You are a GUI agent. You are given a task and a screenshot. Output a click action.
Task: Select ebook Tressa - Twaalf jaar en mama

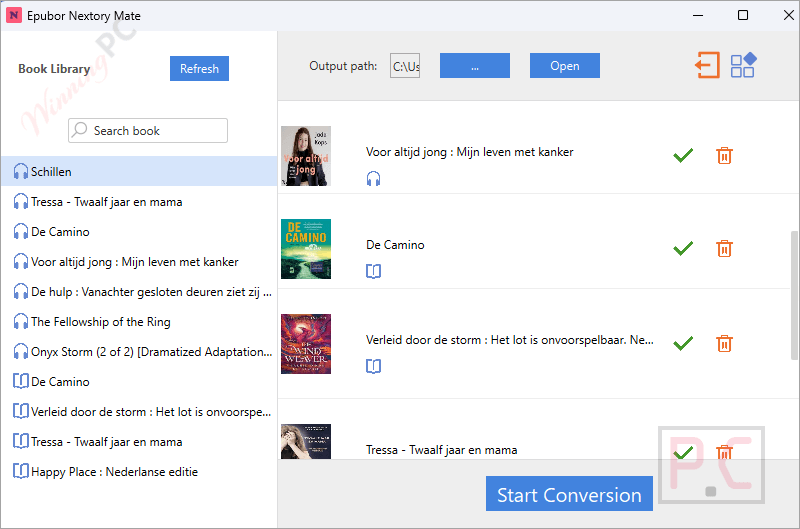point(139,442)
